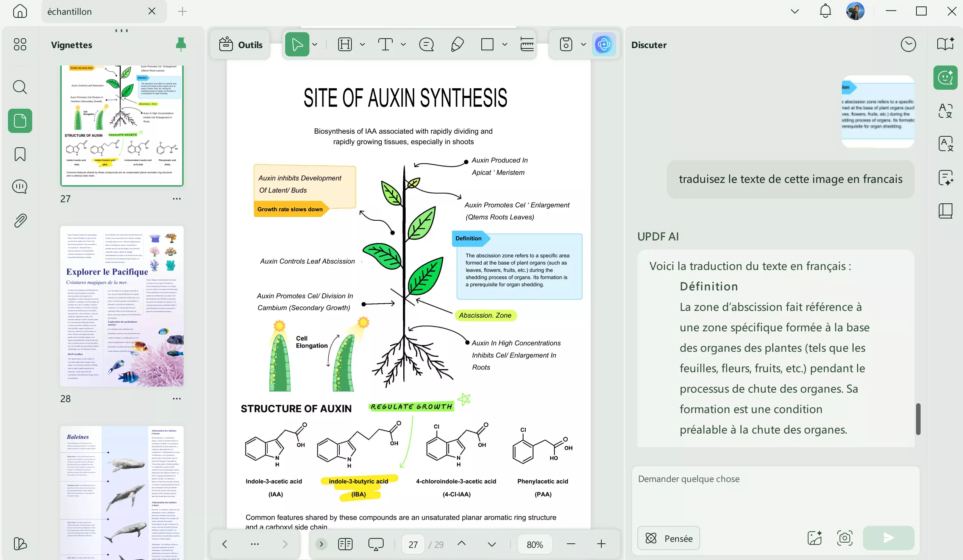Open the Outils tools menu
The width and height of the screenshot is (963, 560).
pyautogui.click(x=241, y=45)
